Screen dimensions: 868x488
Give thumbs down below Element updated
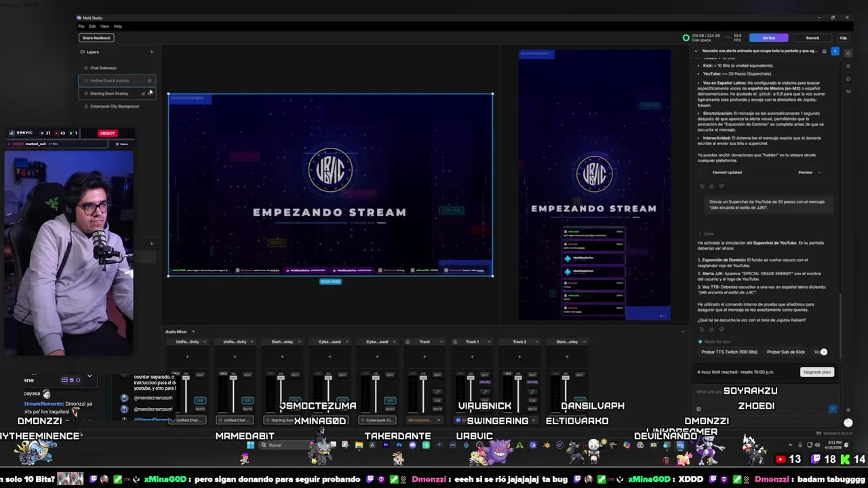721,186
